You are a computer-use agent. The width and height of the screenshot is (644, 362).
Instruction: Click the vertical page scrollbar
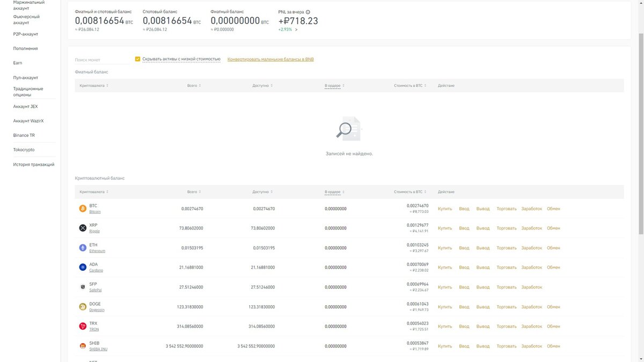[x=641, y=134]
